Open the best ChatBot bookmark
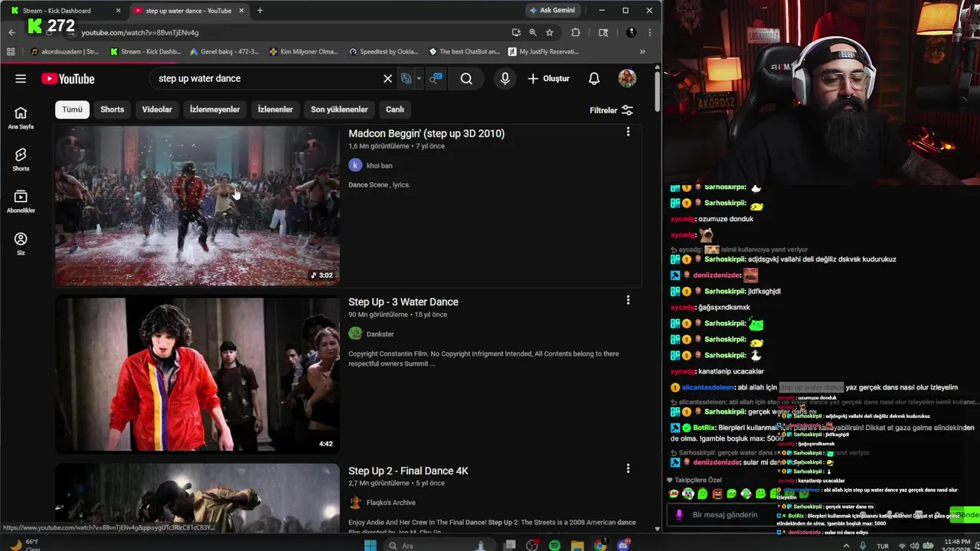This screenshot has width=980, height=551. tap(464, 52)
